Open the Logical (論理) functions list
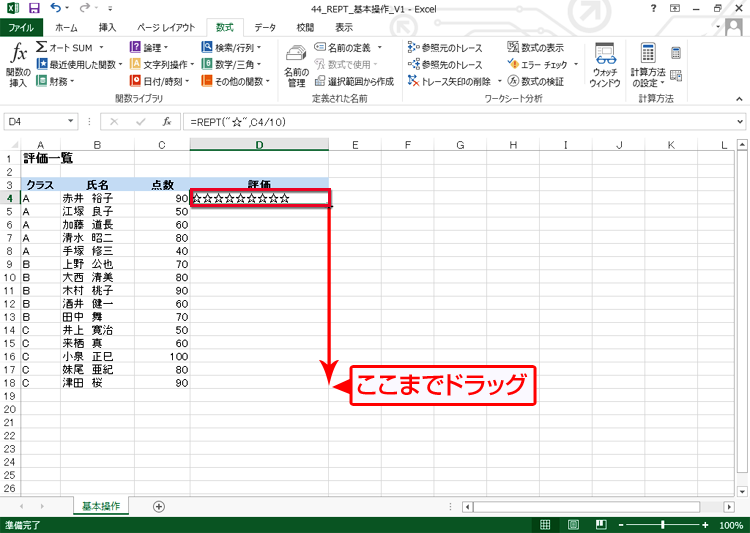The height and width of the screenshot is (533, 750). (149, 47)
